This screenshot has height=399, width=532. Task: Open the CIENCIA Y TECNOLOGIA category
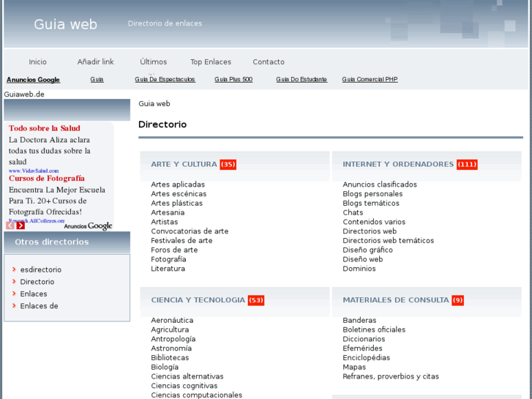click(198, 300)
